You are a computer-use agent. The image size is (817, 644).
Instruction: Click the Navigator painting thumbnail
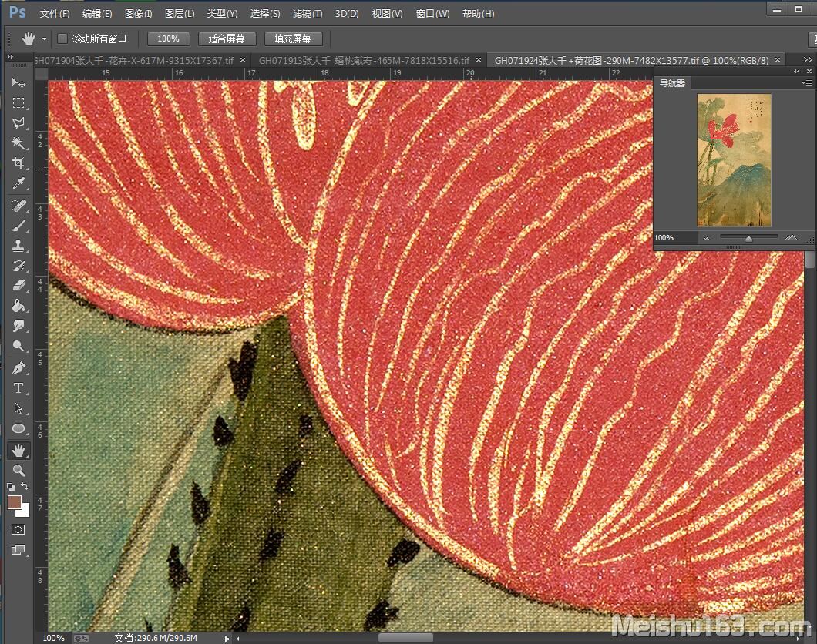[x=735, y=159]
